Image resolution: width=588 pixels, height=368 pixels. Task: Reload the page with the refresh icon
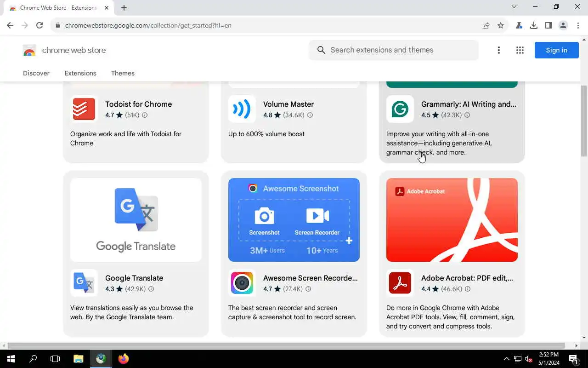pos(40,25)
